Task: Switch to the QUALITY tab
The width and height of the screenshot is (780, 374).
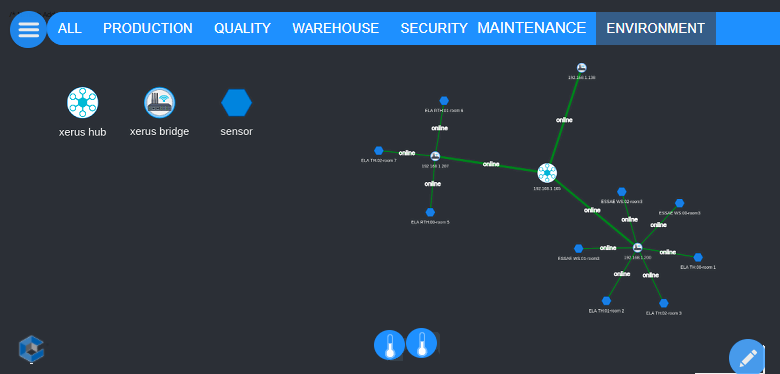Action: (x=242, y=28)
